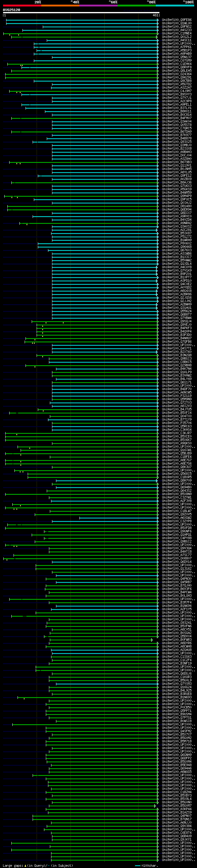Click label UniRef100_A7PP61
Image resolution: width=197 pixels, height=868 pixels.
point(177,47)
